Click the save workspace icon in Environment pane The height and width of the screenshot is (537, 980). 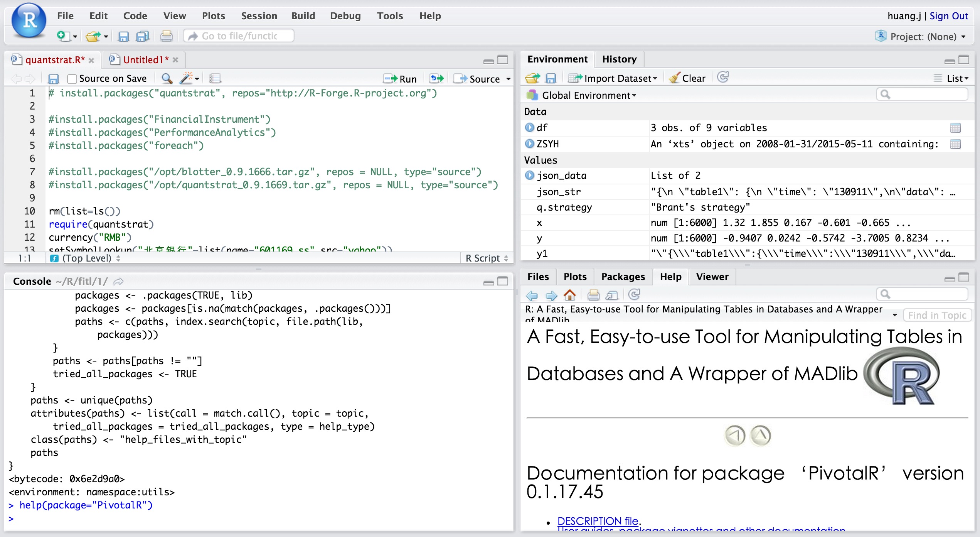pos(551,79)
